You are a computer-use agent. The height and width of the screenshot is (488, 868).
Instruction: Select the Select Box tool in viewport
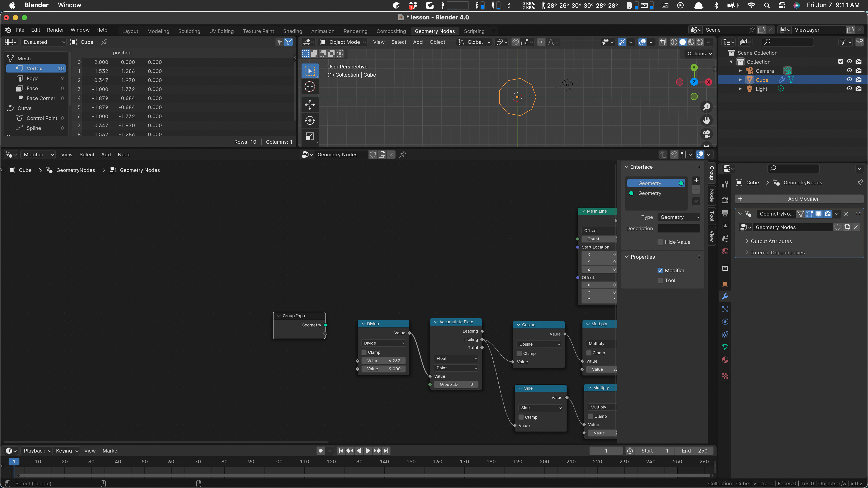pos(310,71)
